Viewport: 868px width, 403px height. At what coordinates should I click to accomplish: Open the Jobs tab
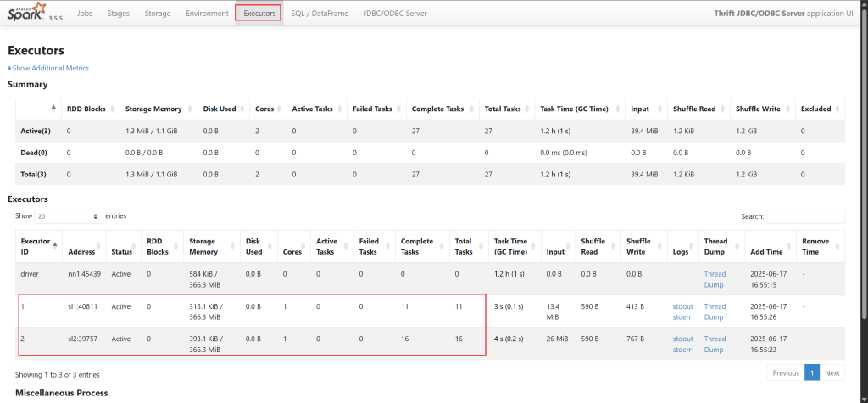85,14
